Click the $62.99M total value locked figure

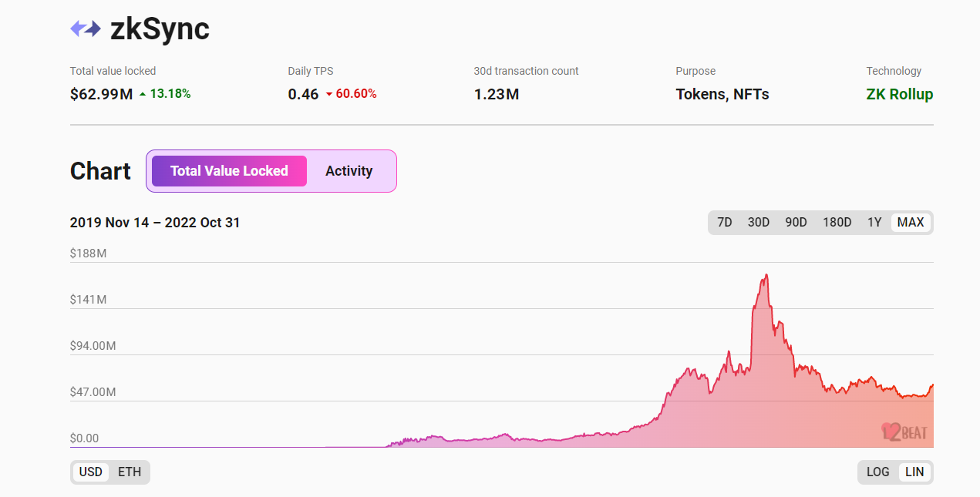click(101, 95)
